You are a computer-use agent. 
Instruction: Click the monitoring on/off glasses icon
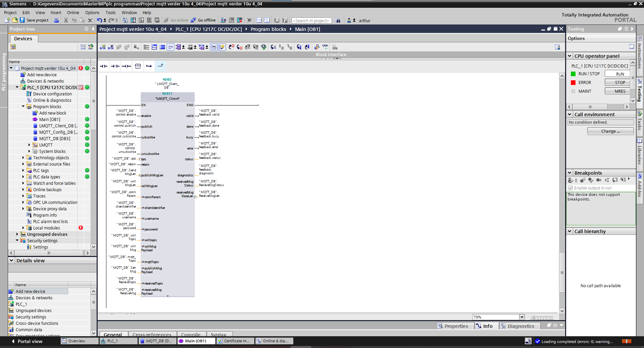325,47
